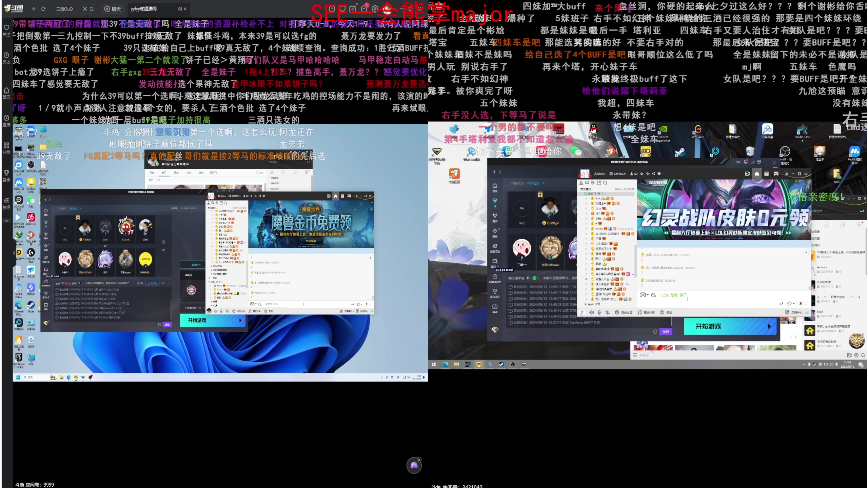Open Edge from right stream taskbar
This screenshot has width=868, height=488.
(x=445, y=364)
